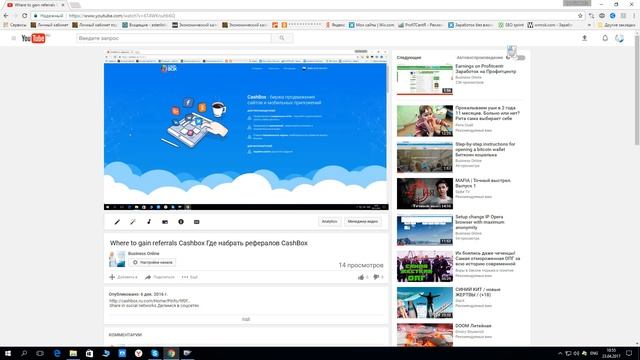Open the three-dots More menu under video

point(190,277)
